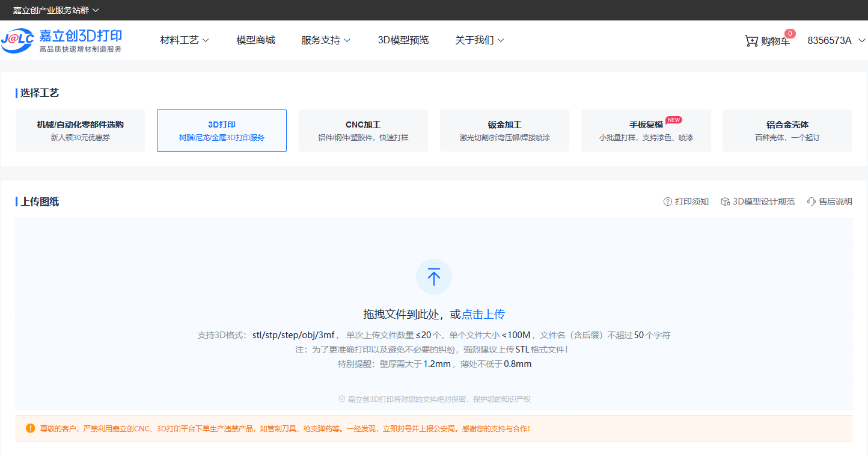Select the 手板复模 process card
The image size is (868, 456).
(x=646, y=131)
